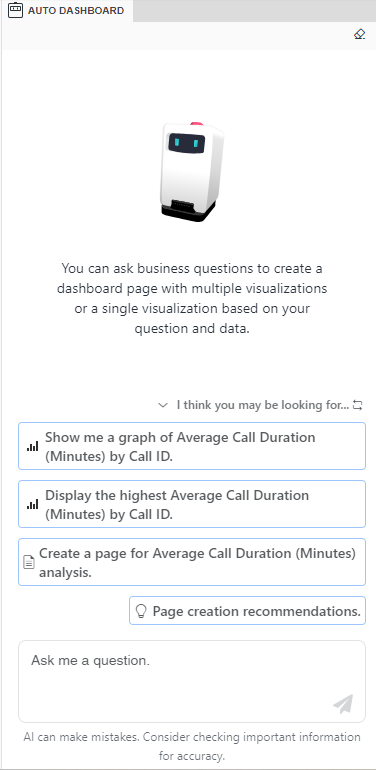Collapse the suggestions with chevron arrow
376x770 pixels.
(x=163, y=406)
